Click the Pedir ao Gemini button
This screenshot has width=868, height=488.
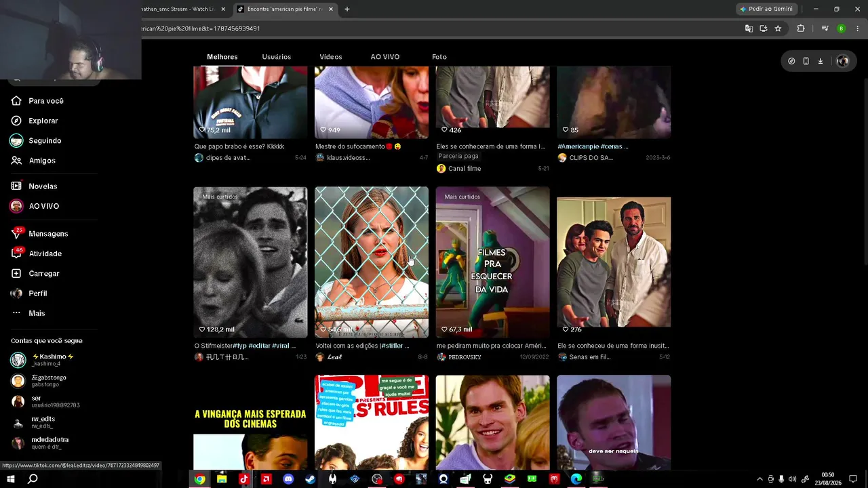click(766, 9)
